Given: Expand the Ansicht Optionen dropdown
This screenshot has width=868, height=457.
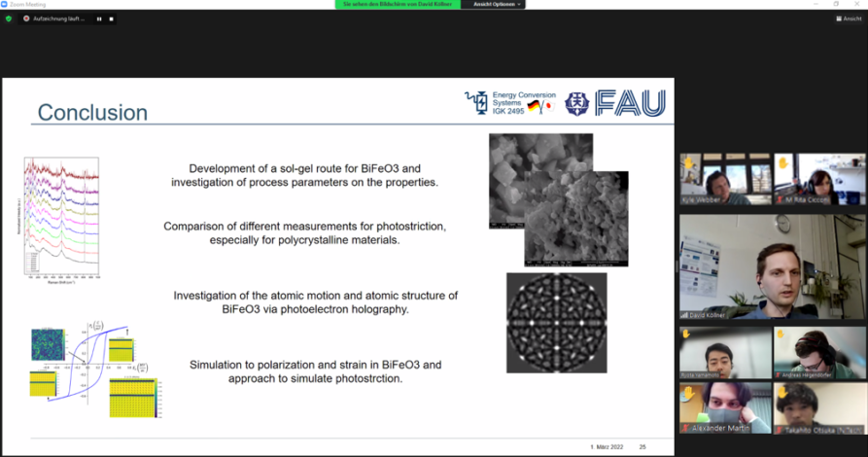Looking at the screenshot, I should click(499, 4).
